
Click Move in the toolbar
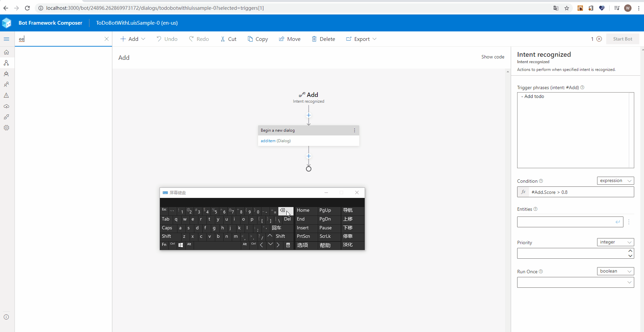[290, 39]
